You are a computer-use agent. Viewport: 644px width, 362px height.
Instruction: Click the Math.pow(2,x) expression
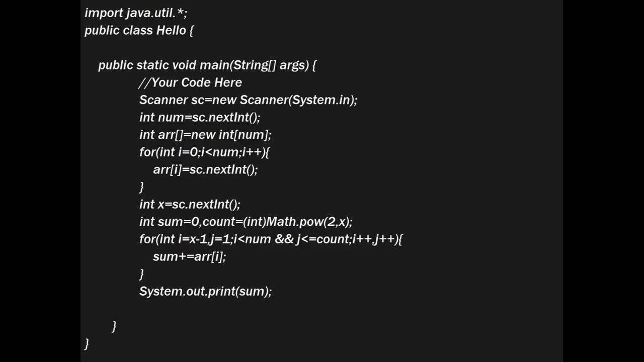[309, 222]
